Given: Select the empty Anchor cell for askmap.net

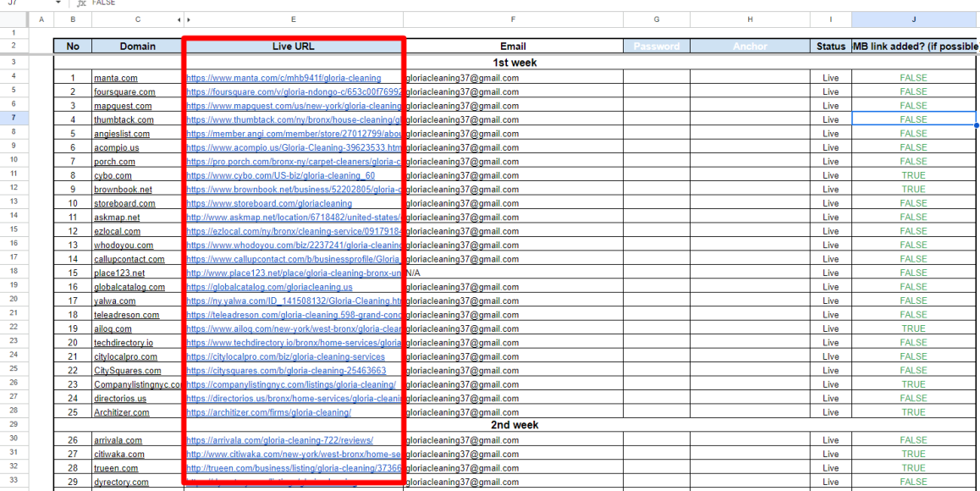Looking at the screenshot, I should (x=750, y=217).
